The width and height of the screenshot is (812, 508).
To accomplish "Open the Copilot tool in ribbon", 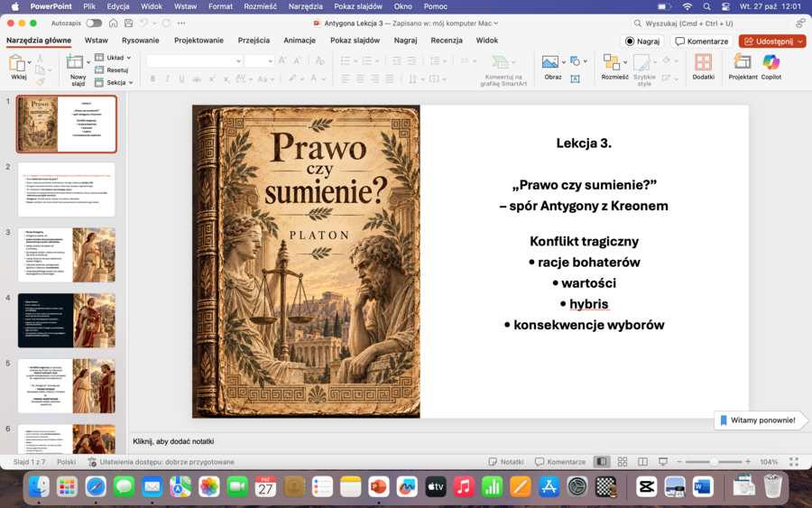I will (x=770, y=68).
